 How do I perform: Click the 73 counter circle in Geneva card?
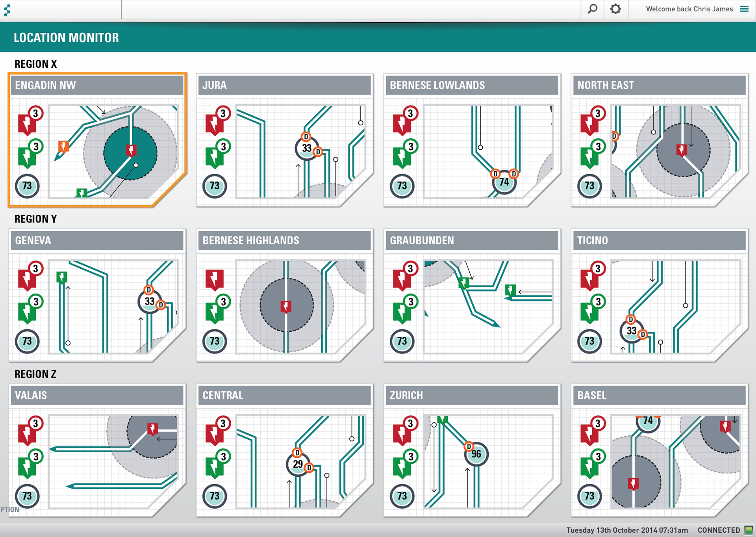[x=27, y=341]
